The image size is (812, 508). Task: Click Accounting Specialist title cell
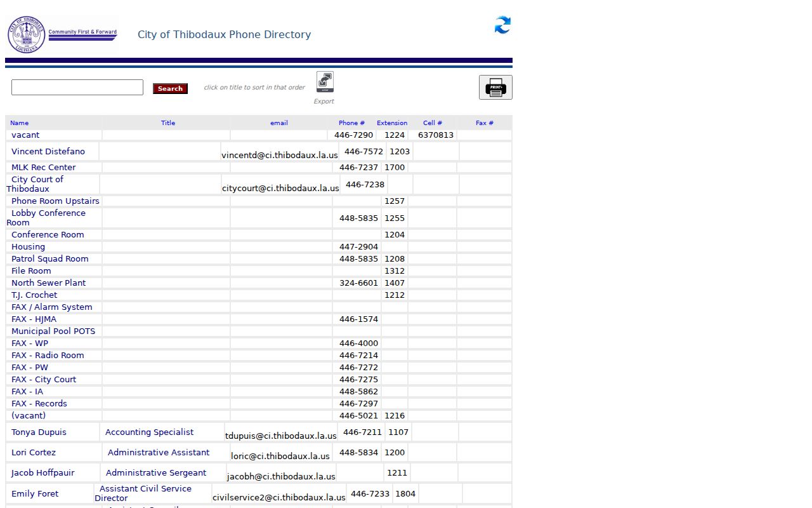coord(150,432)
